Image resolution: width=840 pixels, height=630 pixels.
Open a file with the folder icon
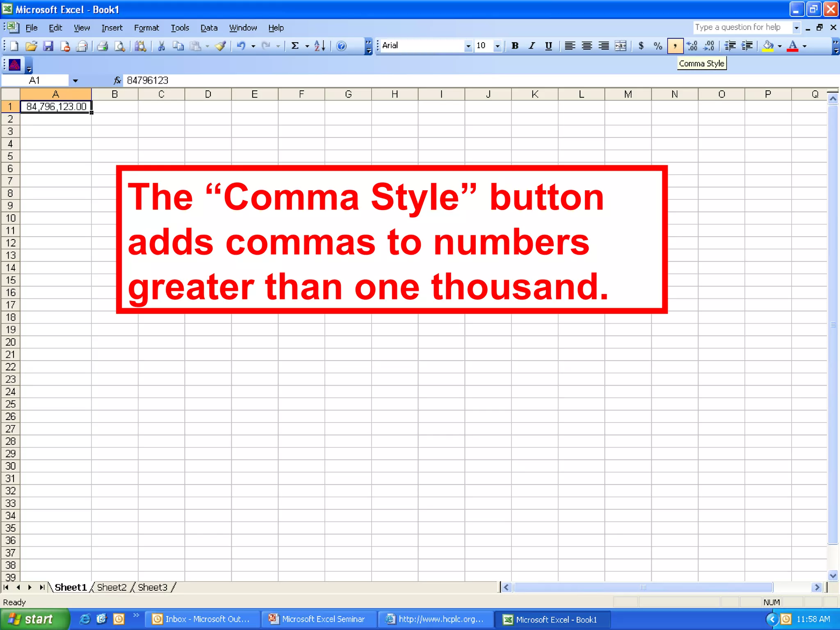point(31,46)
